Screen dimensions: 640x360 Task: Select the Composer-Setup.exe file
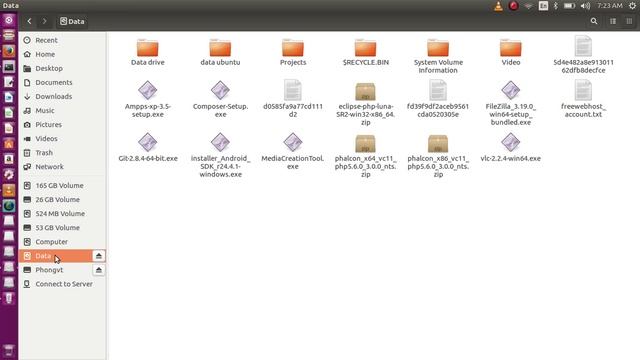tap(220, 99)
